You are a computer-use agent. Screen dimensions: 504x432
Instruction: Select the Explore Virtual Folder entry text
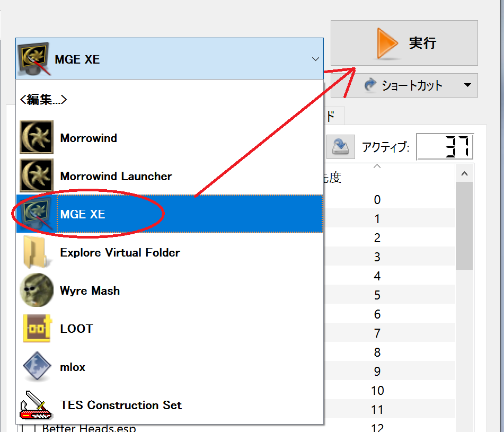coord(120,252)
